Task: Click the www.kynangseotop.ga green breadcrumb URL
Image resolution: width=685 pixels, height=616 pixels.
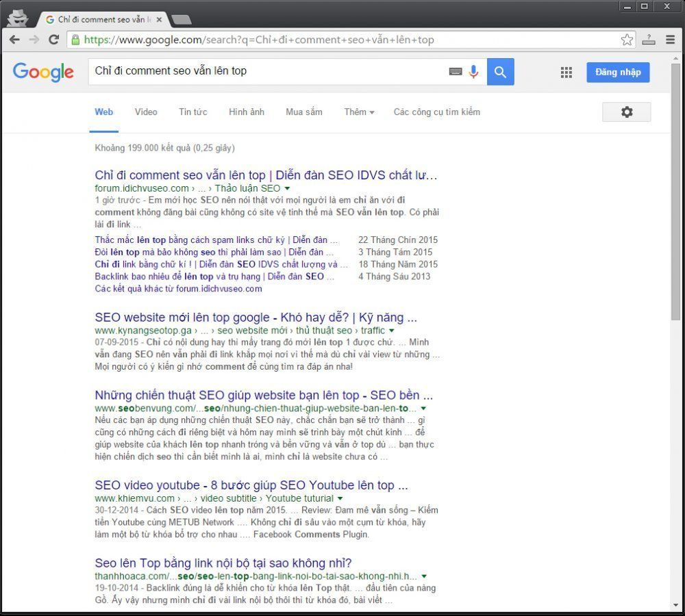Action: coord(240,331)
